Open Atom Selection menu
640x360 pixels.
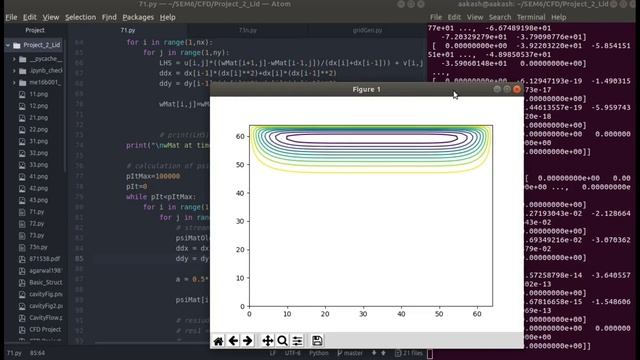pos(80,17)
